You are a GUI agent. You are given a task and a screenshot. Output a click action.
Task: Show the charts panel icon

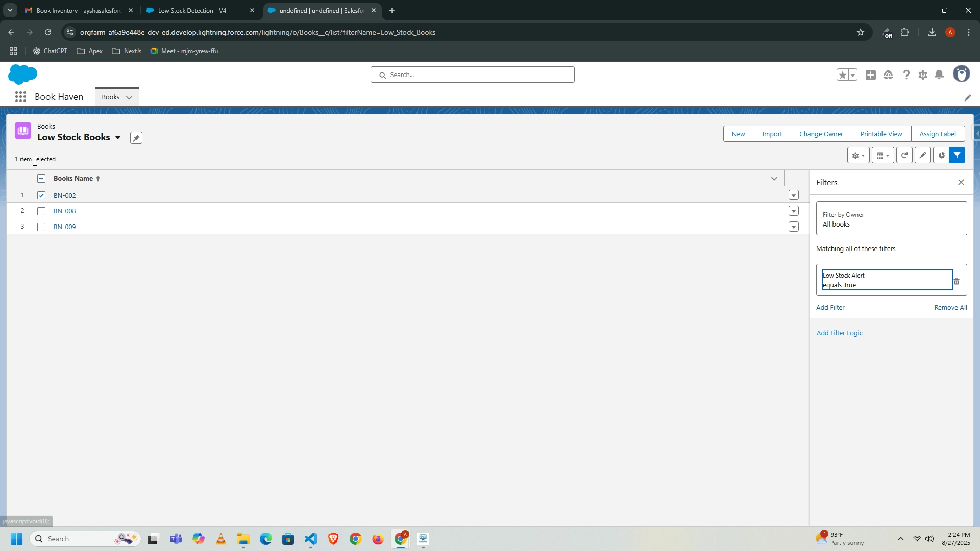tap(941, 156)
